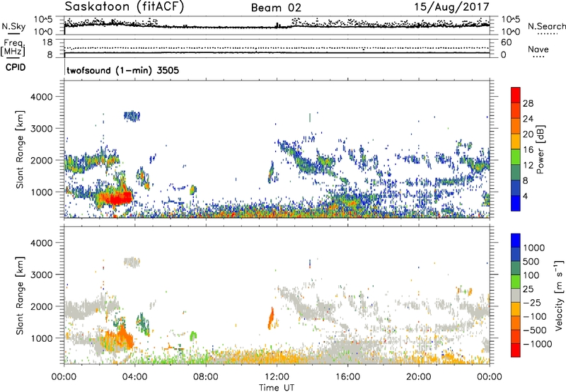
Task: Click the "08:00" time axis tick
Action: click(206, 377)
